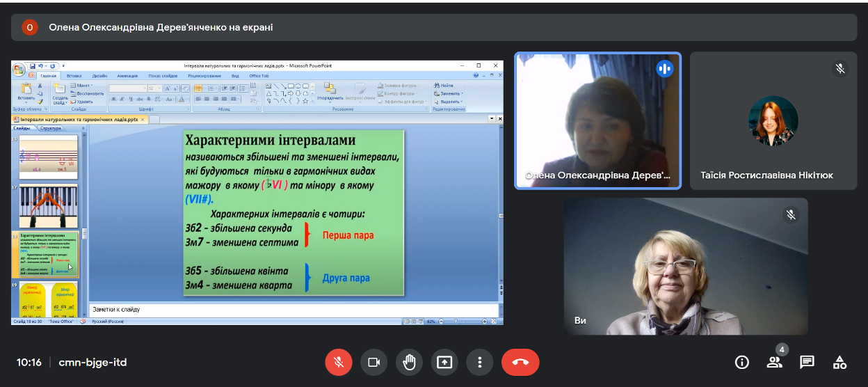Expand the Заменить dropdown in ribbon

tap(451, 93)
